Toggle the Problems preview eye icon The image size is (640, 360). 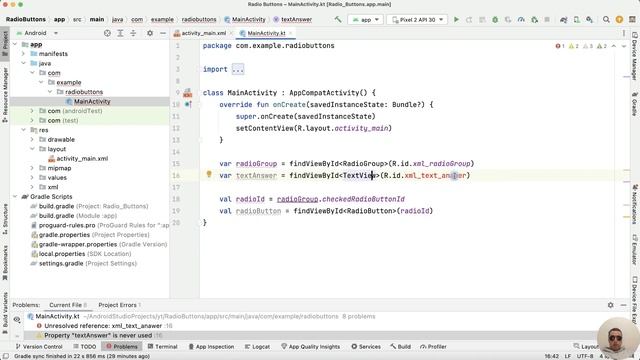point(17,319)
